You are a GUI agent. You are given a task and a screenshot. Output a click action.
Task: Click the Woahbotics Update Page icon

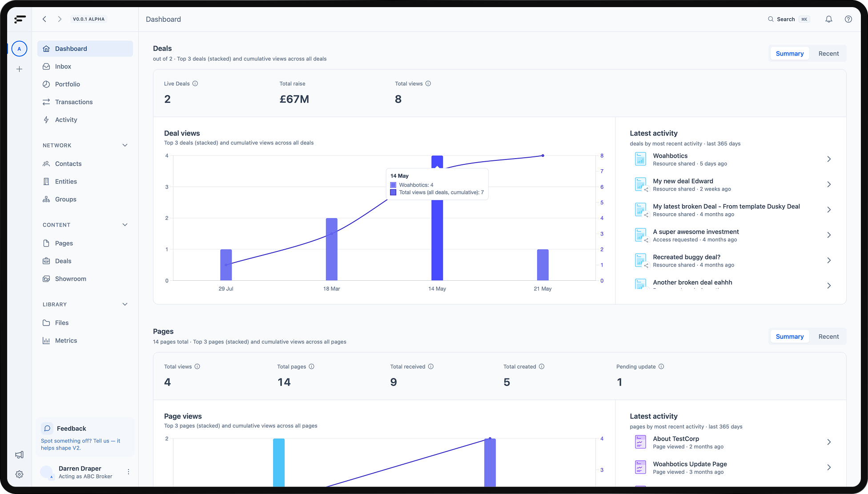coord(640,467)
